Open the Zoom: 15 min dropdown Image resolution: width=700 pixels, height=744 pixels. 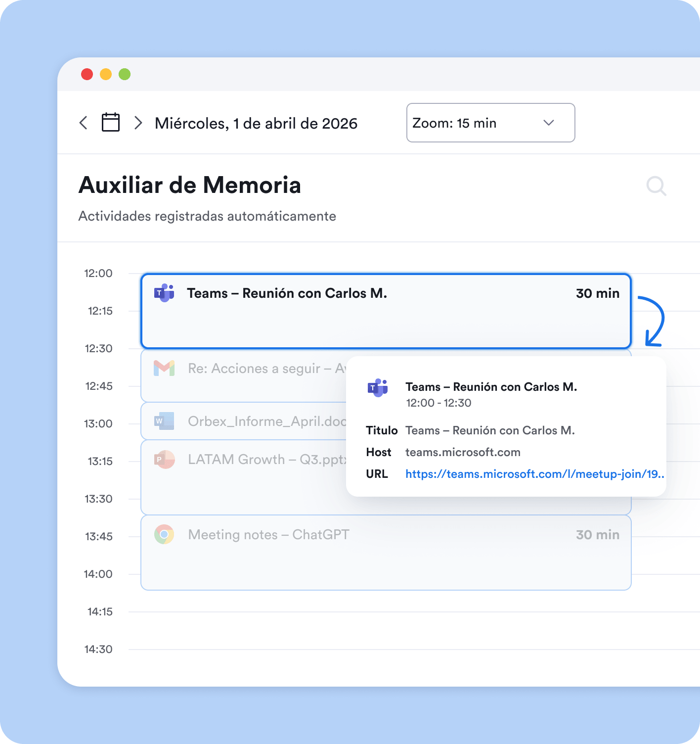(490, 123)
